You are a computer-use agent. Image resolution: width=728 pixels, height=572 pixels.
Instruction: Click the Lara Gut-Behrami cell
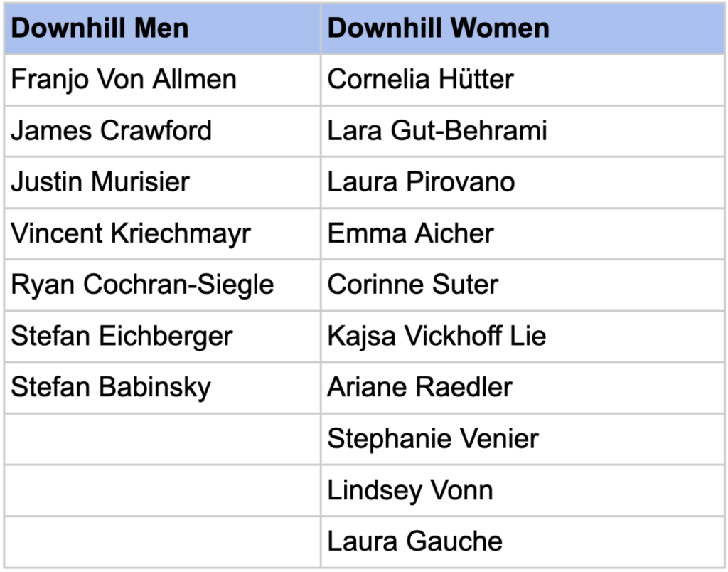[x=437, y=131]
